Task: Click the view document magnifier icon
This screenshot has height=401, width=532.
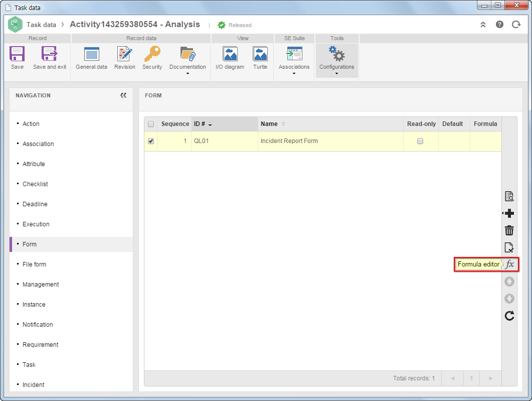Action: pos(509,196)
